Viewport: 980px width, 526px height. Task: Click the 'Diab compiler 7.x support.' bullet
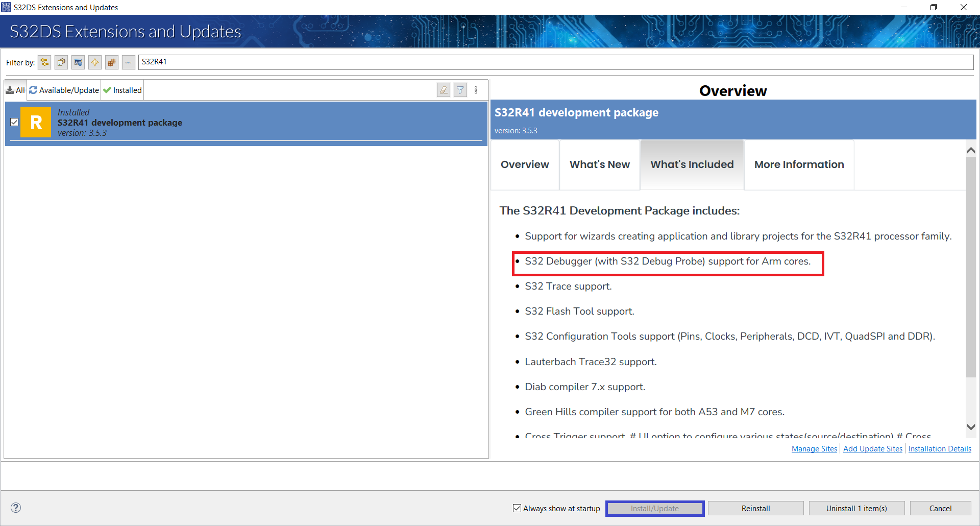point(585,387)
